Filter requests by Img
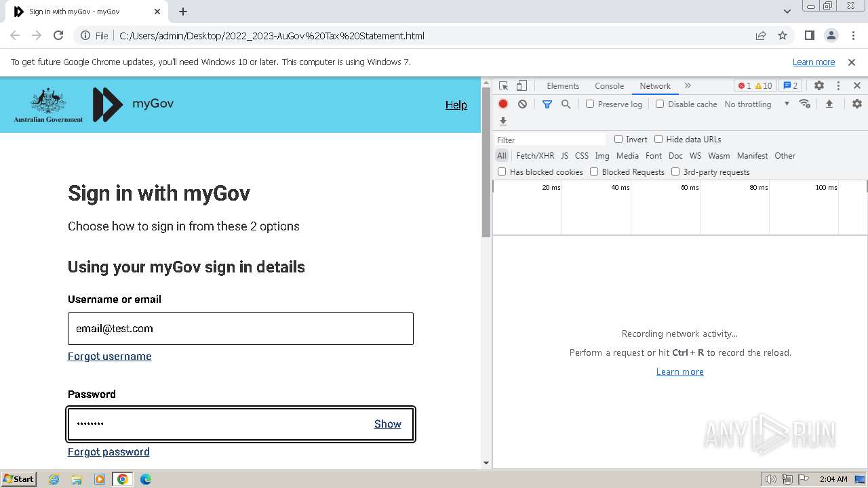Viewport: 868px width, 488px height. [x=602, y=155]
